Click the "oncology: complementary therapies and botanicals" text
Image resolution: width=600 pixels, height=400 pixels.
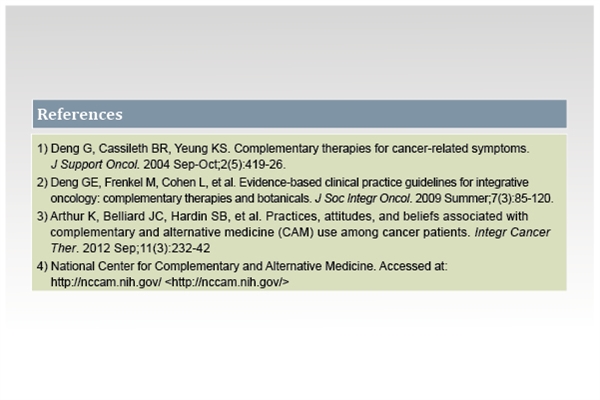[179, 198]
